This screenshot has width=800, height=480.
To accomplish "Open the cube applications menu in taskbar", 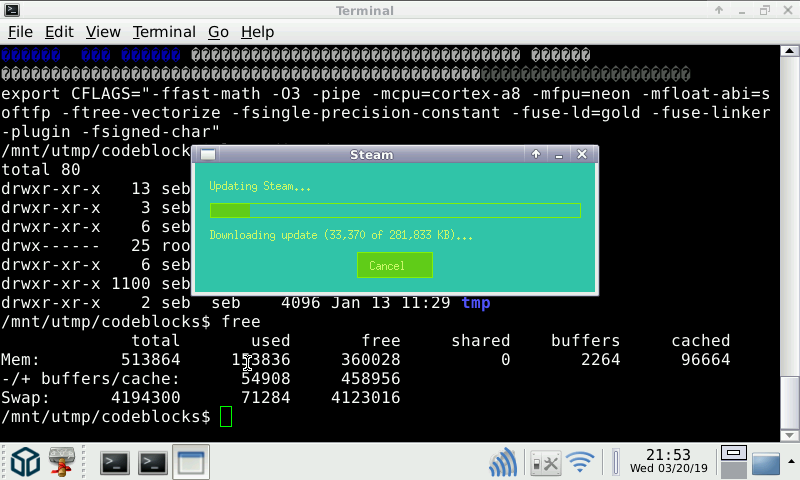I will (x=24, y=462).
